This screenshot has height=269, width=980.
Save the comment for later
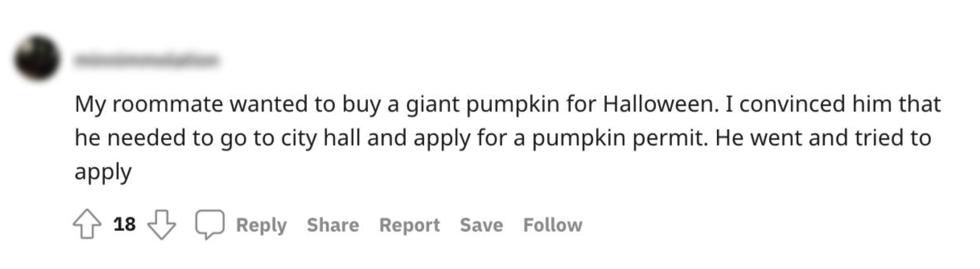coord(481,225)
